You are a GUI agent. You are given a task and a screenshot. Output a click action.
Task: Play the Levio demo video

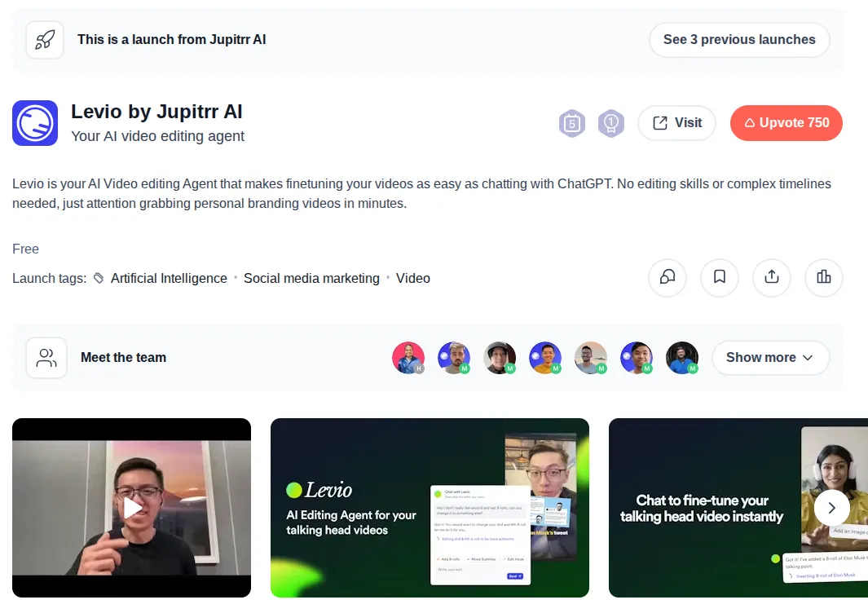pyautogui.click(x=131, y=508)
